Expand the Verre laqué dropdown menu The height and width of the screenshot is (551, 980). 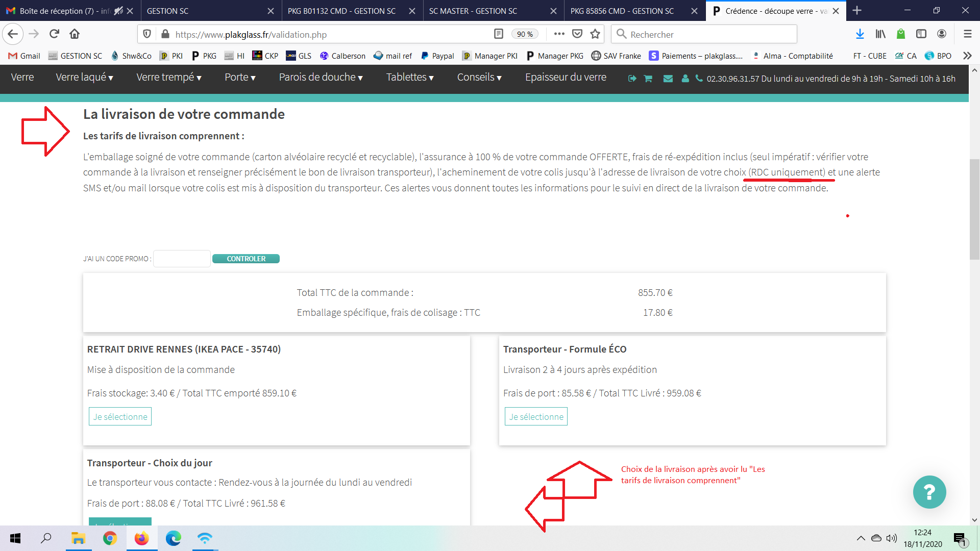pos(84,78)
